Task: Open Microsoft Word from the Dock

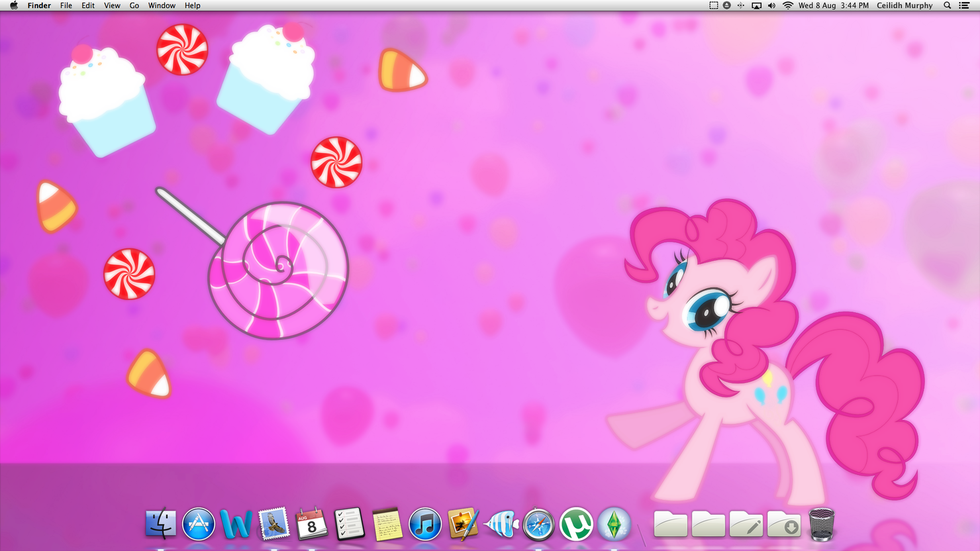Action: (236, 524)
